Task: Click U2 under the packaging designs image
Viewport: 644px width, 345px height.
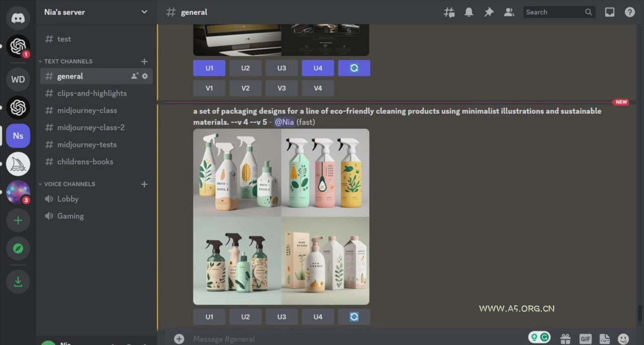Action: pos(246,317)
